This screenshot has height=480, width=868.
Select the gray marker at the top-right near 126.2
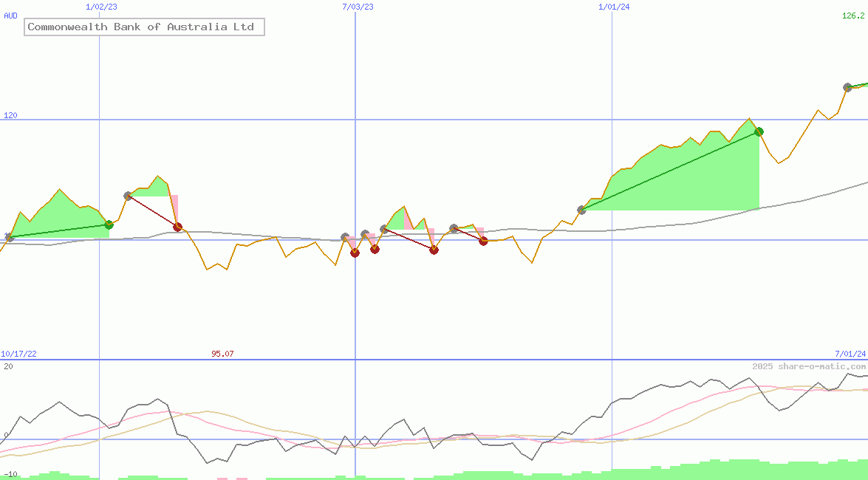tap(847, 88)
